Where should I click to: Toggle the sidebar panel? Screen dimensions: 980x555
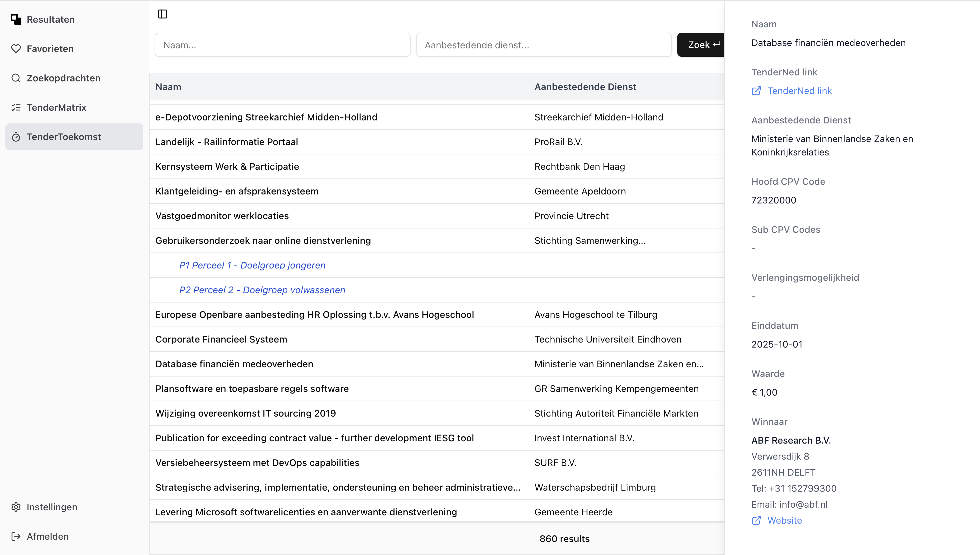click(163, 14)
